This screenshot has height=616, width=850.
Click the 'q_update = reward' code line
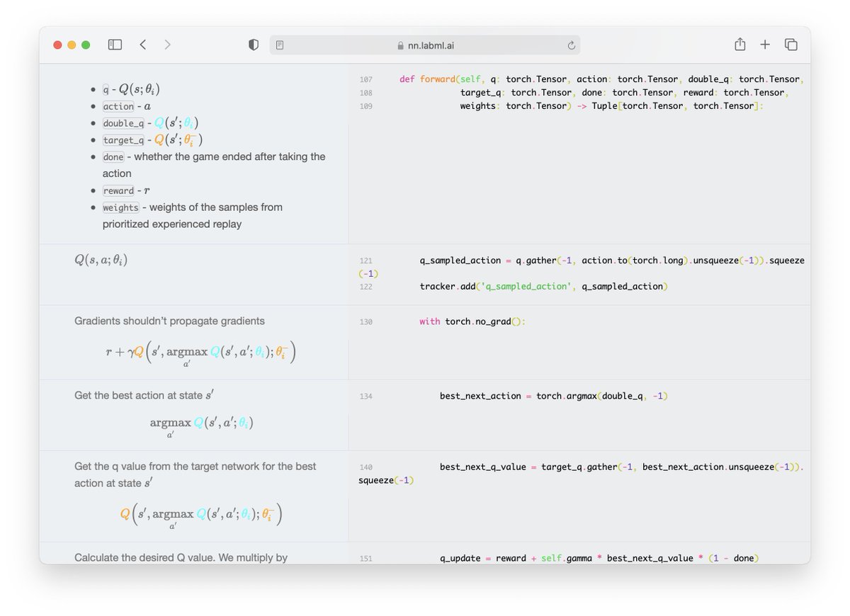tap(599, 558)
